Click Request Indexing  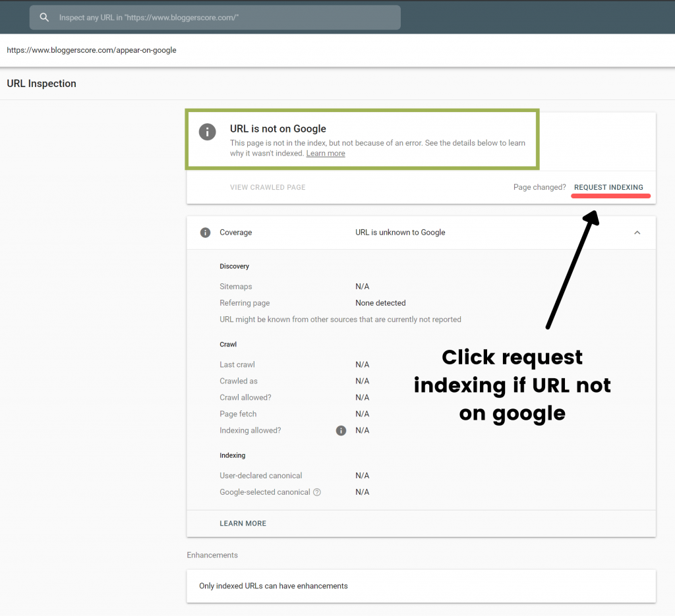pyautogui.click(x=608, y=188)
